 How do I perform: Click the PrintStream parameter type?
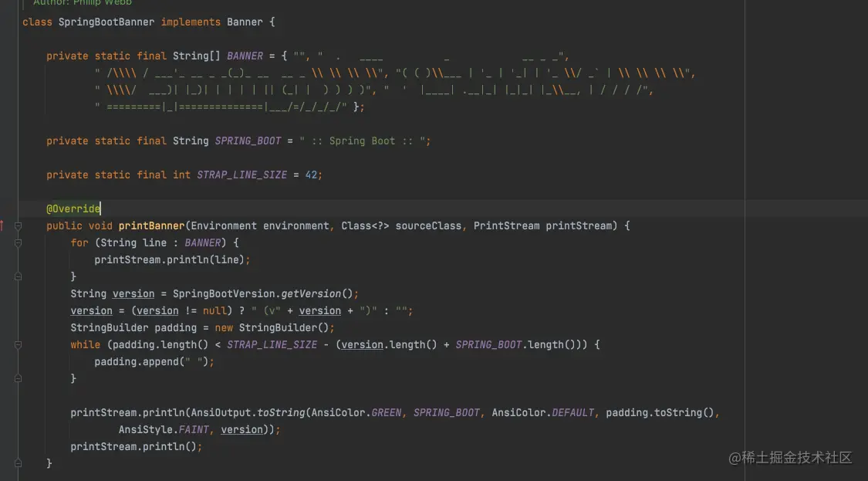(x=506, y=225)
